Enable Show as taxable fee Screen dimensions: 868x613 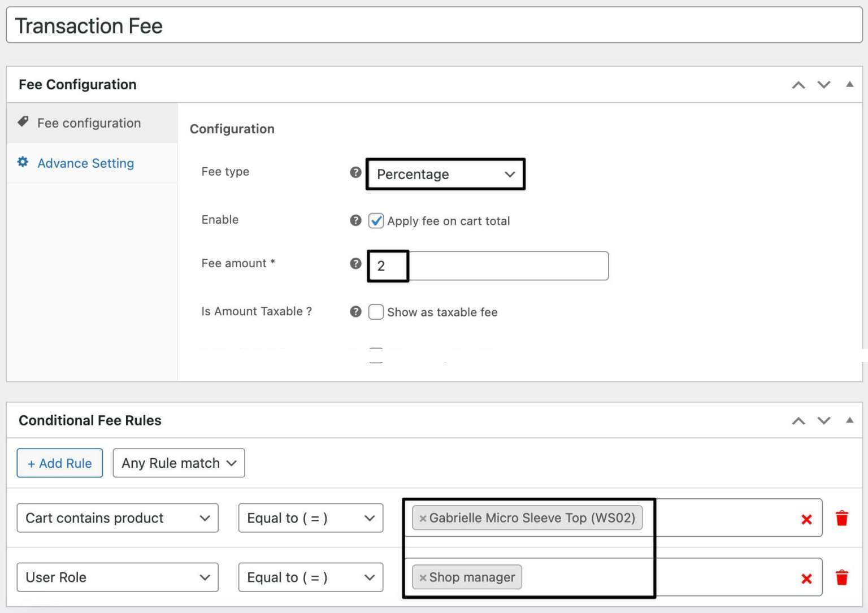point(376,312)
